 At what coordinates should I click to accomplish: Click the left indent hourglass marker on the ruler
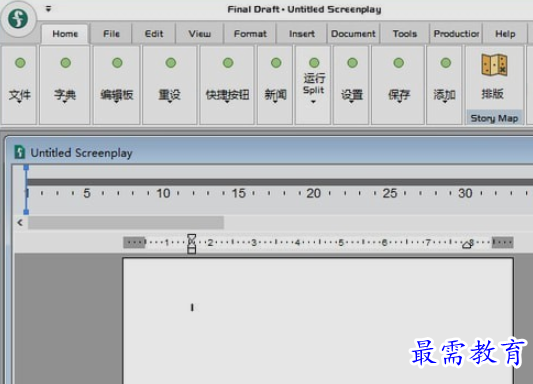tap(192, 243)
